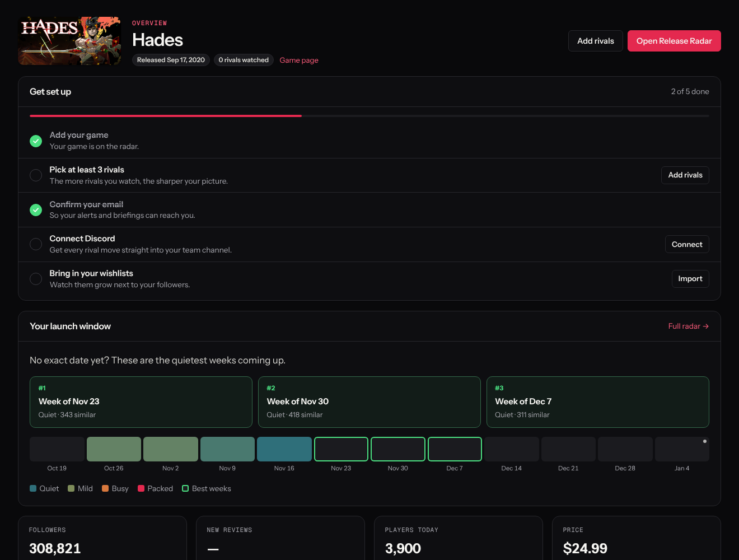
Task: Toggle the completed 'Confirm your email' checkmark
Action: 36,210
